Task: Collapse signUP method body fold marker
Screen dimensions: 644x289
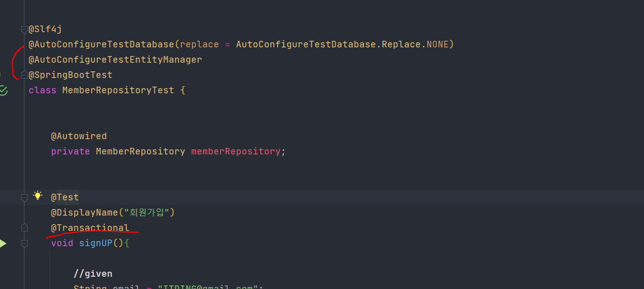Action: [x=24, y=244]
